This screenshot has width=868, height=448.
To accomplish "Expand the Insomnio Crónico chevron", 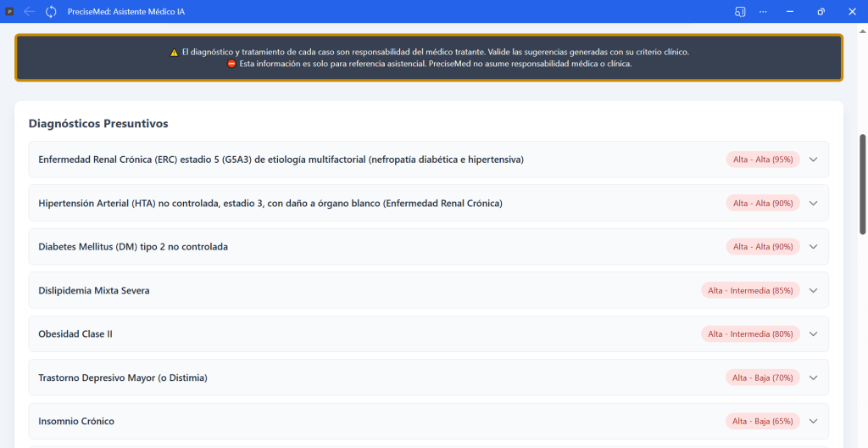I will (x=814, y=421).
